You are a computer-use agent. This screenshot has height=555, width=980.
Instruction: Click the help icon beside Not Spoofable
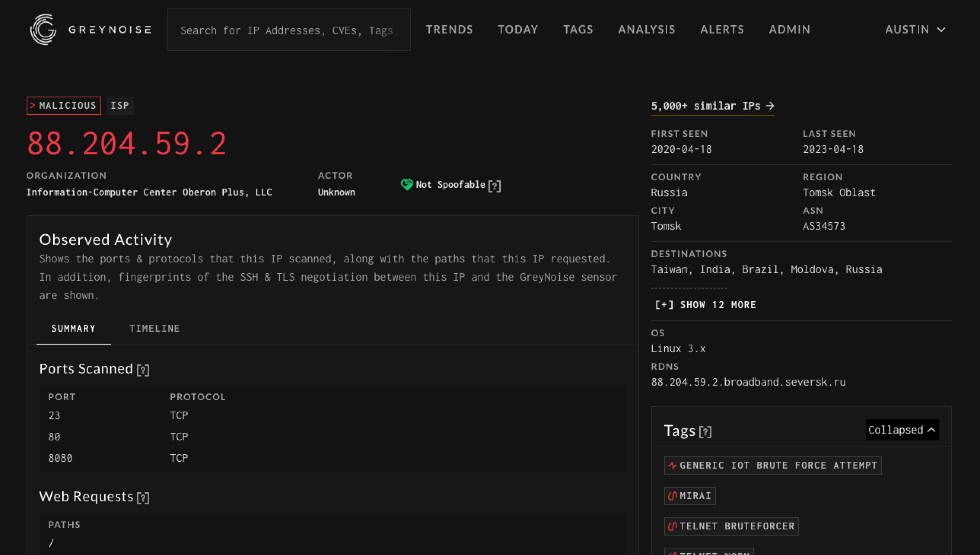[495, 186]
